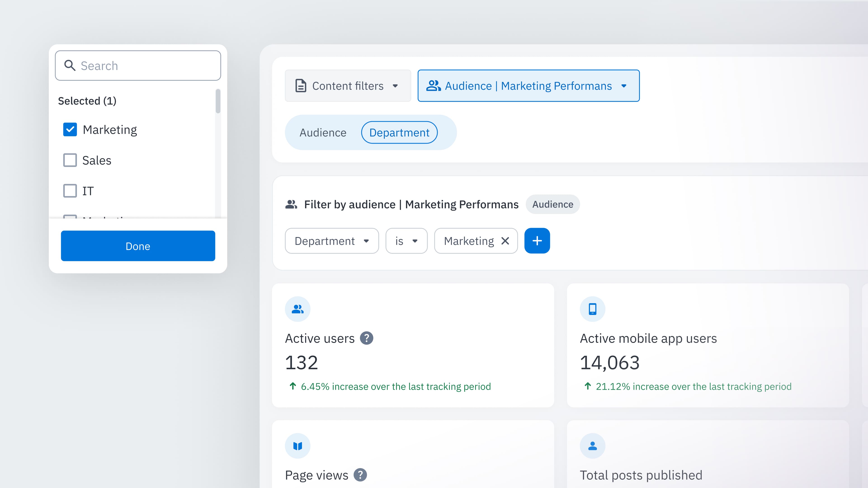Open the Department field dropdown
This screenshot has width=868, height=488.
(x=332, y=241)
